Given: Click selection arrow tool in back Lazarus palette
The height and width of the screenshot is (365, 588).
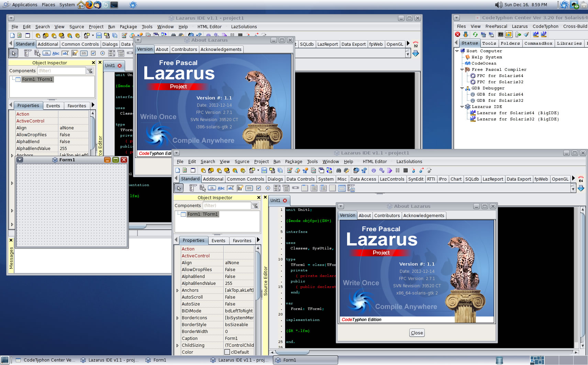Looking at the screenshot, I should (13, 53).
